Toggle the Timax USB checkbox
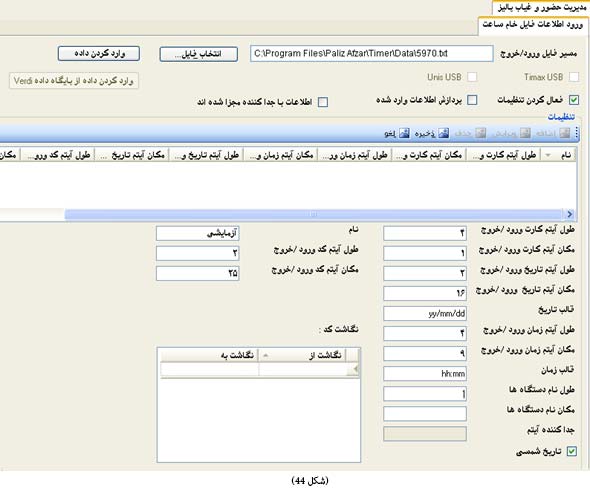The height and width of the screenshot is (497, 590). click(574, 77)
